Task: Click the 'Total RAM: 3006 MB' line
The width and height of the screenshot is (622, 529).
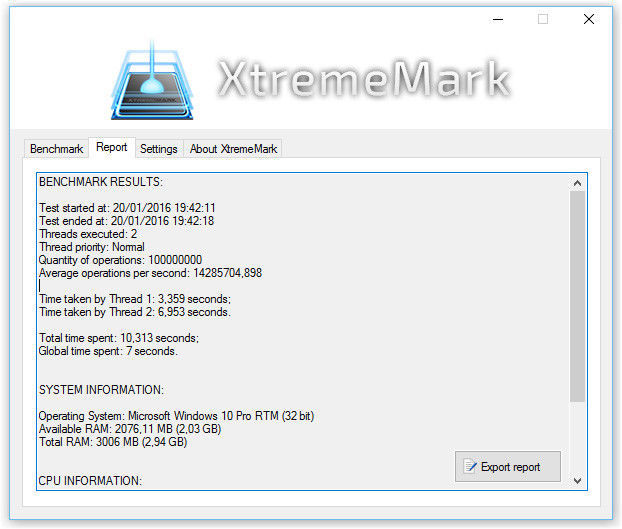Action: pos(113,442)
